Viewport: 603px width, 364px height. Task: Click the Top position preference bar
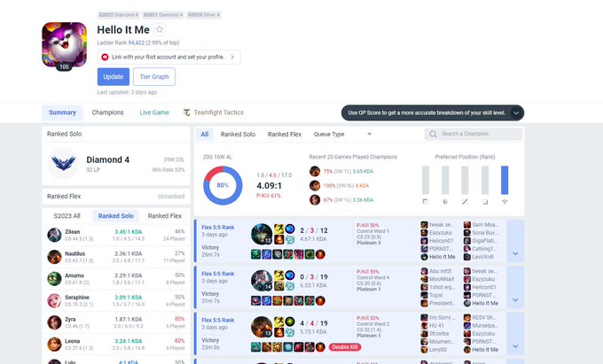click(426, 180)
